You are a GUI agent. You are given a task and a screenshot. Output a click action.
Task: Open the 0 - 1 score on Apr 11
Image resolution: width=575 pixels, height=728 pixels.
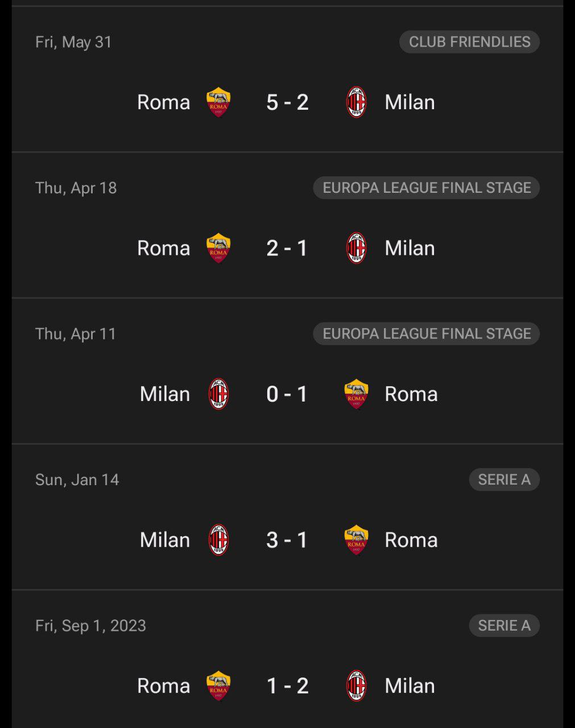(x=287, y=394)
